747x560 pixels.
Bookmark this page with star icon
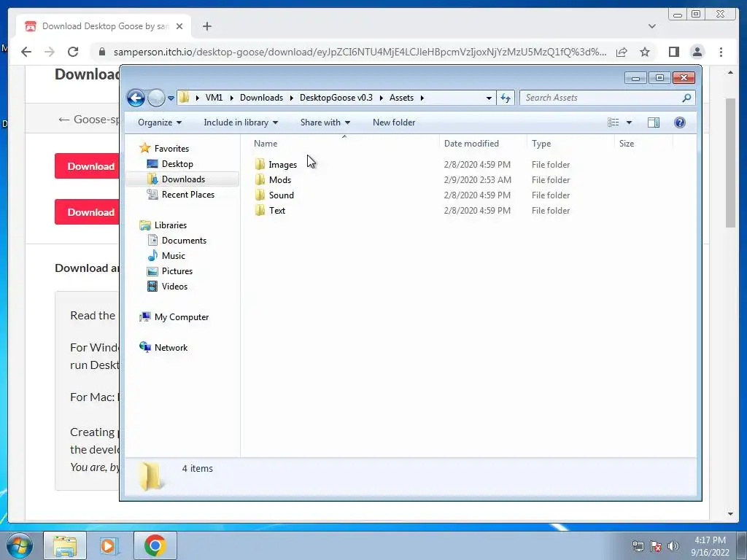(x=645, y=52)
